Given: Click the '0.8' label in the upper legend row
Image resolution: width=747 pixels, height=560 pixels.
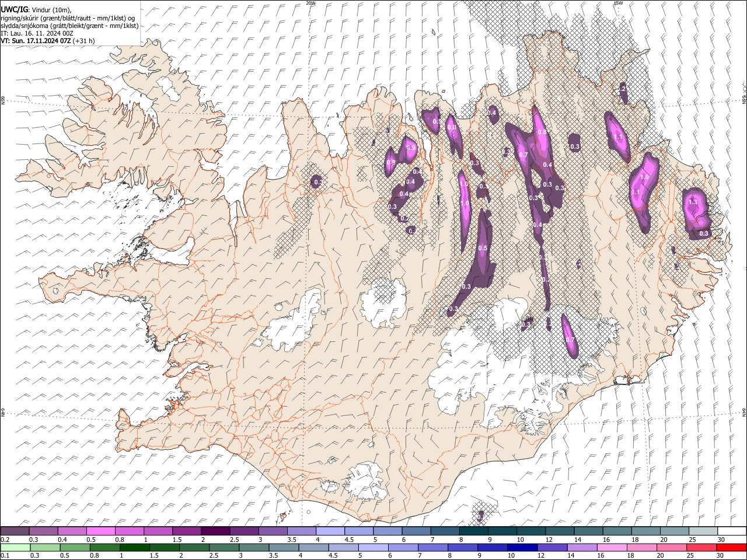Looking at the screenshot, I should (x=120, y=540).
